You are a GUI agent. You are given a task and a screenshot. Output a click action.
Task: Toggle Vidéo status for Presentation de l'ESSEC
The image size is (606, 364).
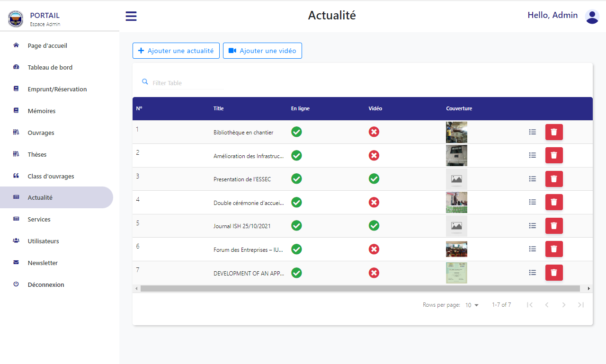374,179
